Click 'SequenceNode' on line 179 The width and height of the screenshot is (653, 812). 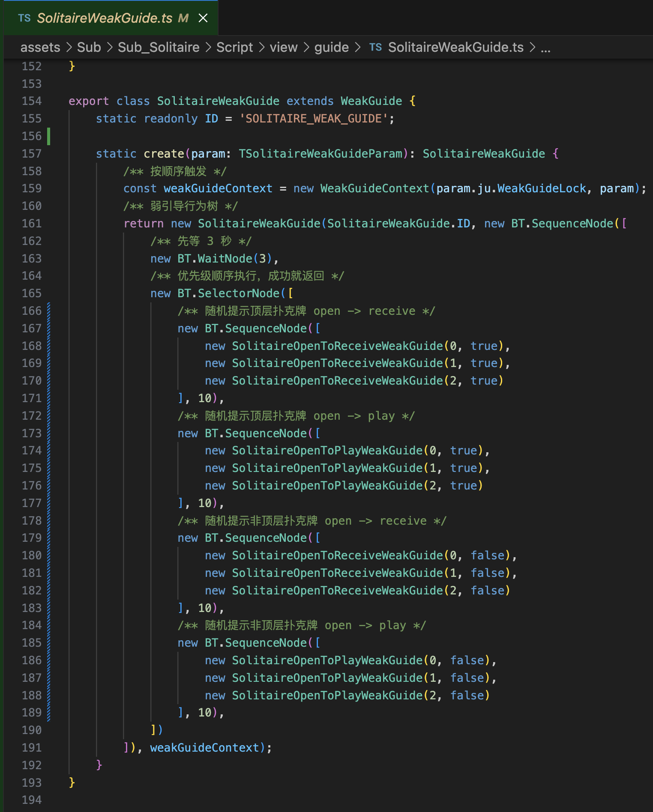coord(266,538)
